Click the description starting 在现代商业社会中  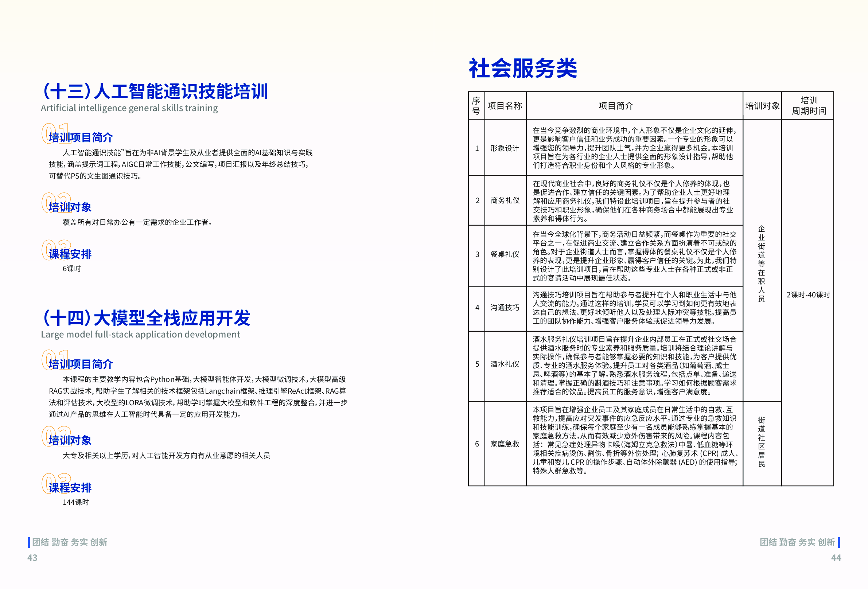631,201
